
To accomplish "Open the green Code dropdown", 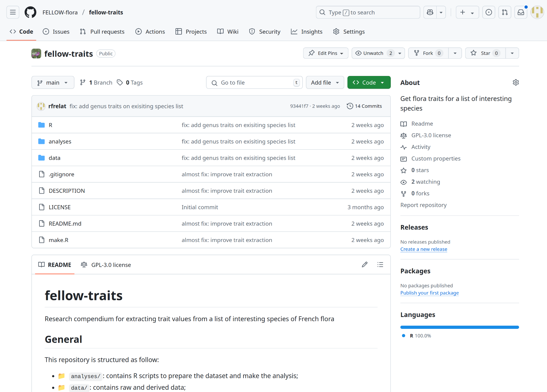I will 369,83.
